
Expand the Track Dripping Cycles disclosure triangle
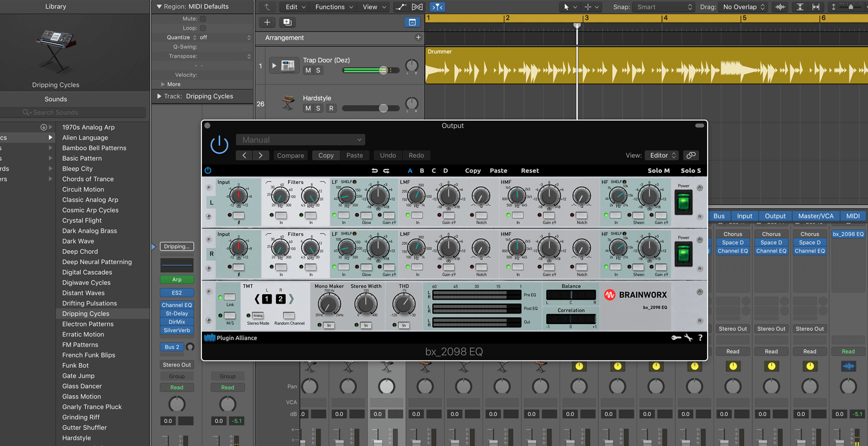(159, 96)
